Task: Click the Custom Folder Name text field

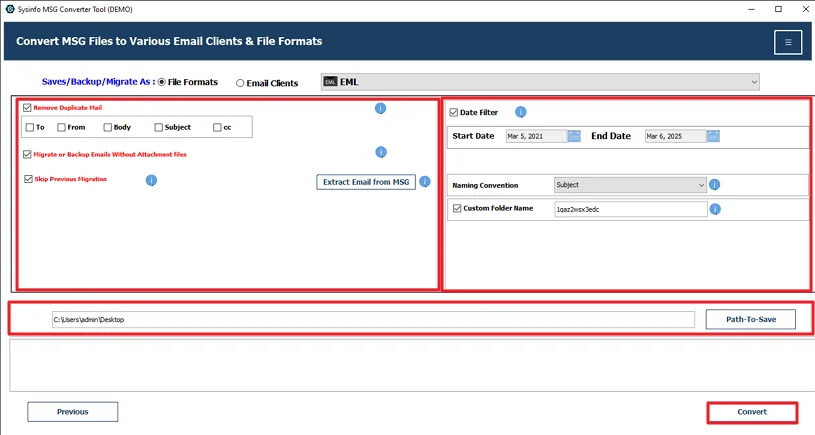Action: coord(630,209)
